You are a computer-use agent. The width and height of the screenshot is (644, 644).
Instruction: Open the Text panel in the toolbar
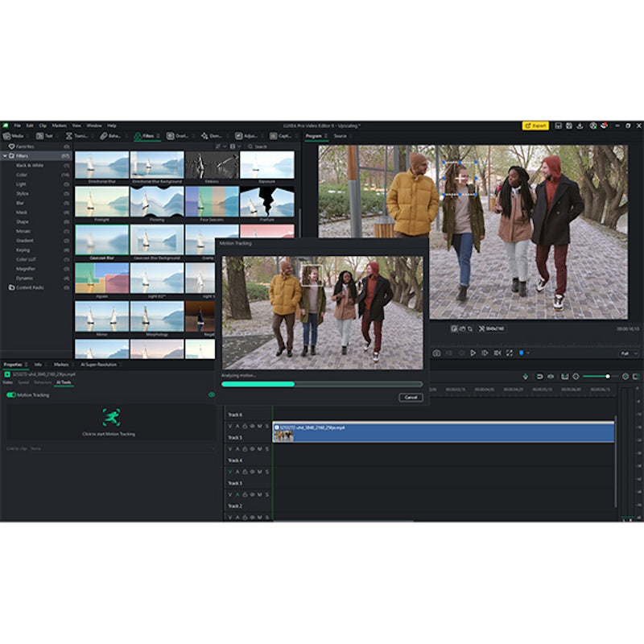(44, 136)
